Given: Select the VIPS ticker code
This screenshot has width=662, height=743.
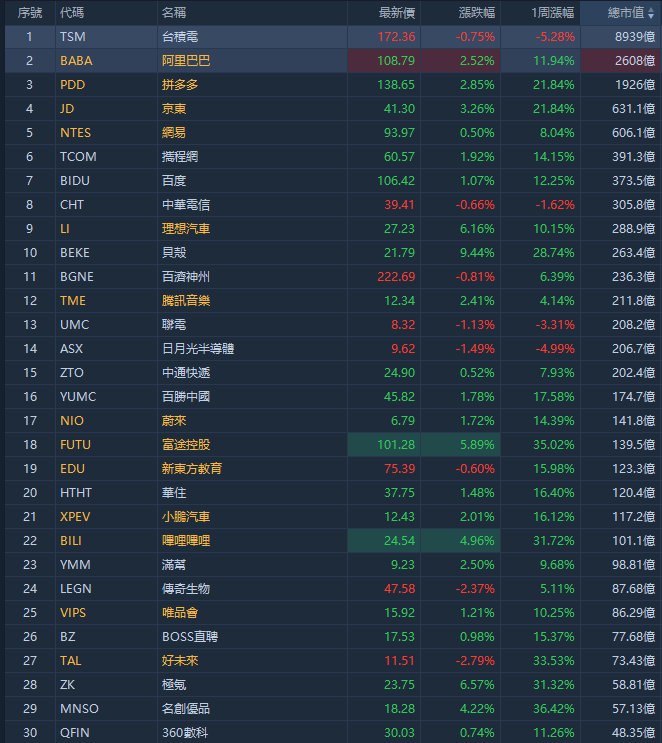Looking at the screenshot, I should pyautogui.click(x=73, y=613).
